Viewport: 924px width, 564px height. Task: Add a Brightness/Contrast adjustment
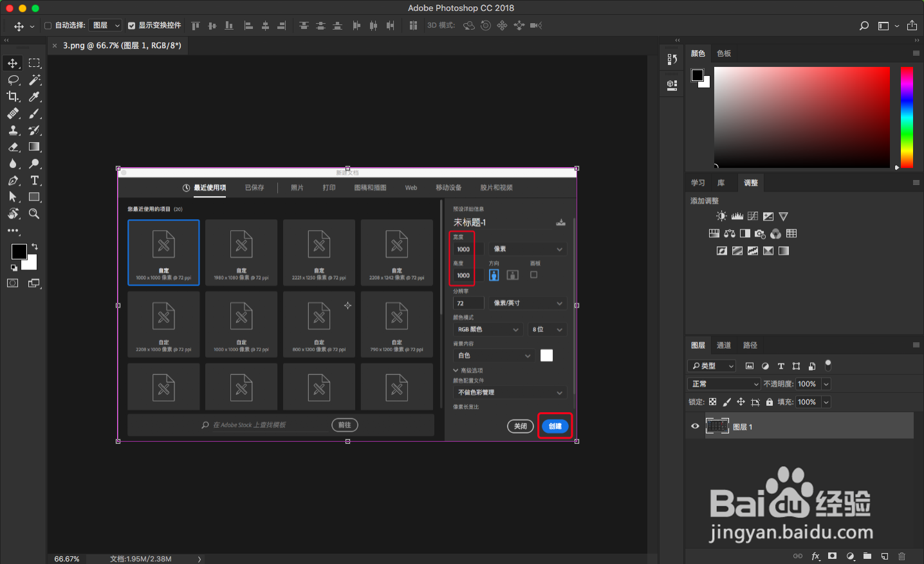[721, 216]
